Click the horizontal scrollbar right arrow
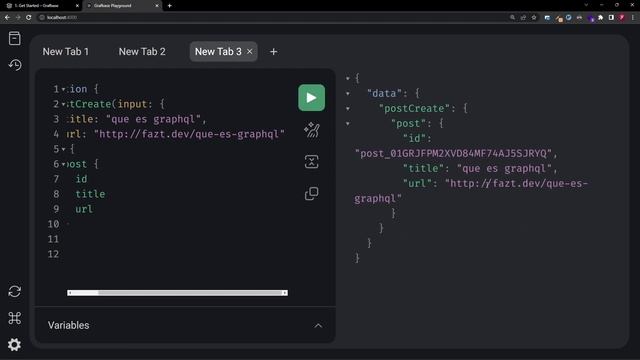 (x=284, y=293)
